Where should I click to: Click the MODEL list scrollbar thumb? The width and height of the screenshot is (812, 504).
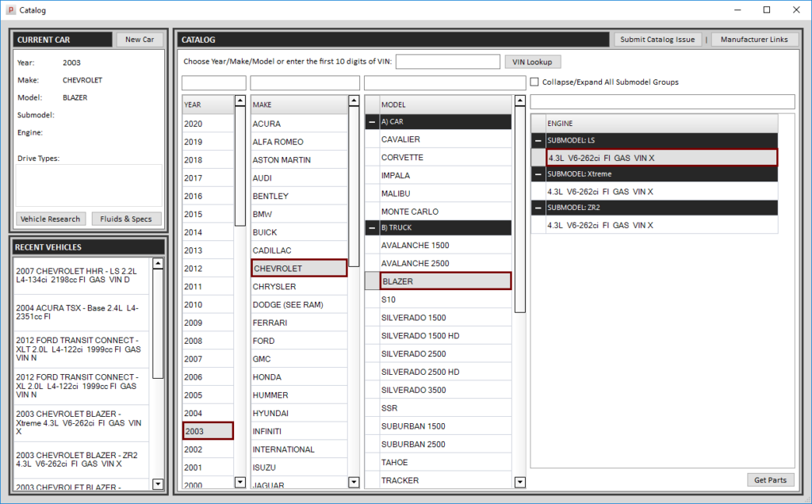(520, 209)
